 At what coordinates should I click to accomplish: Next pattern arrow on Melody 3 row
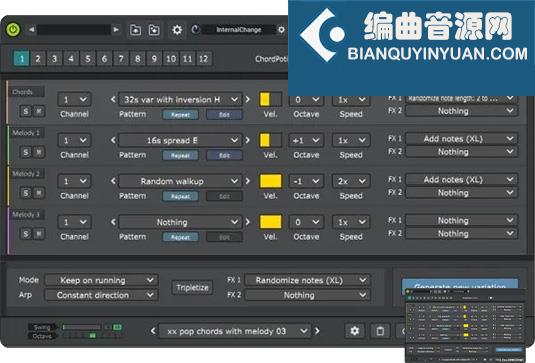(x=248, y=222)
